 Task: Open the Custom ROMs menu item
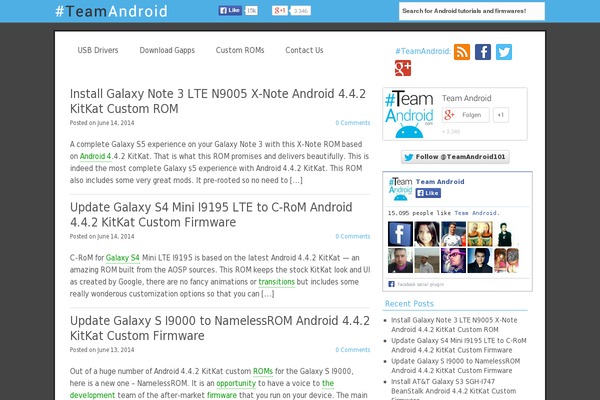click(x=240, y=50)
